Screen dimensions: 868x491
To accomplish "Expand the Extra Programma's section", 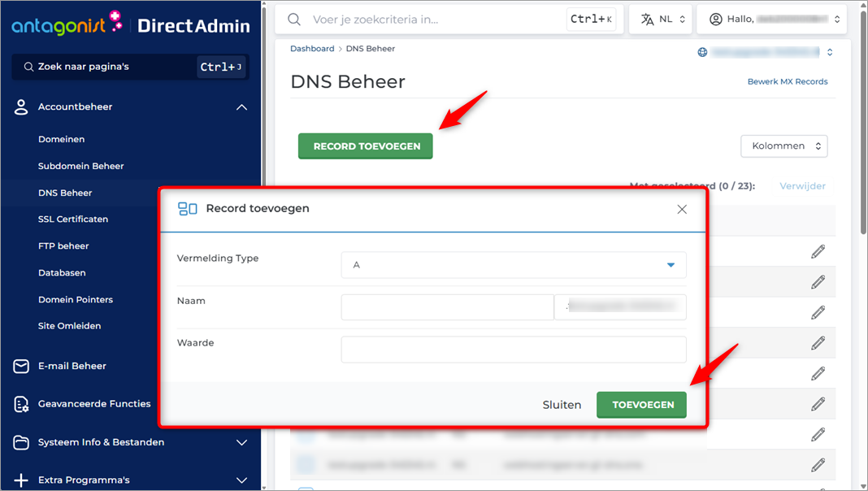I will click(242, 480).
